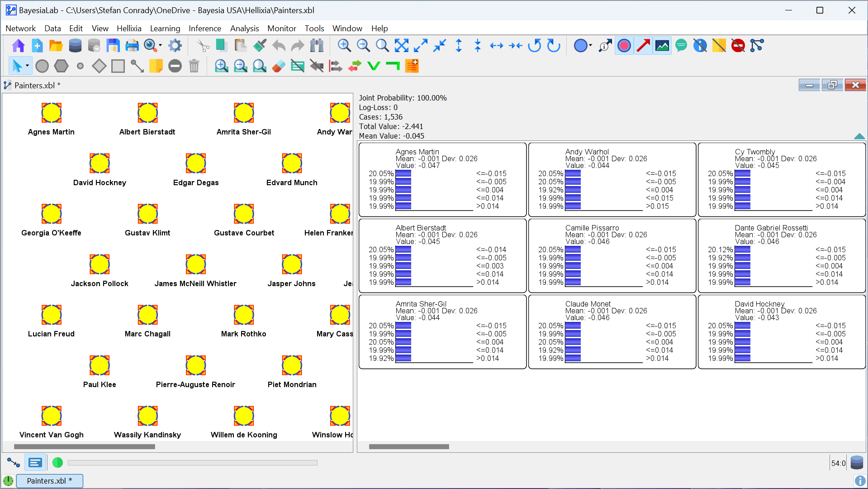
Task: Click the green V icon in toolbar
Action: click(374, 67)
